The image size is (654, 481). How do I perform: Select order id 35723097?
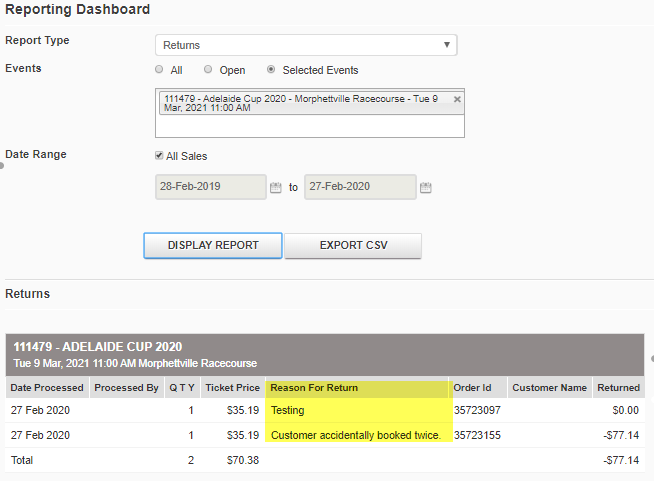coord(477,410)
